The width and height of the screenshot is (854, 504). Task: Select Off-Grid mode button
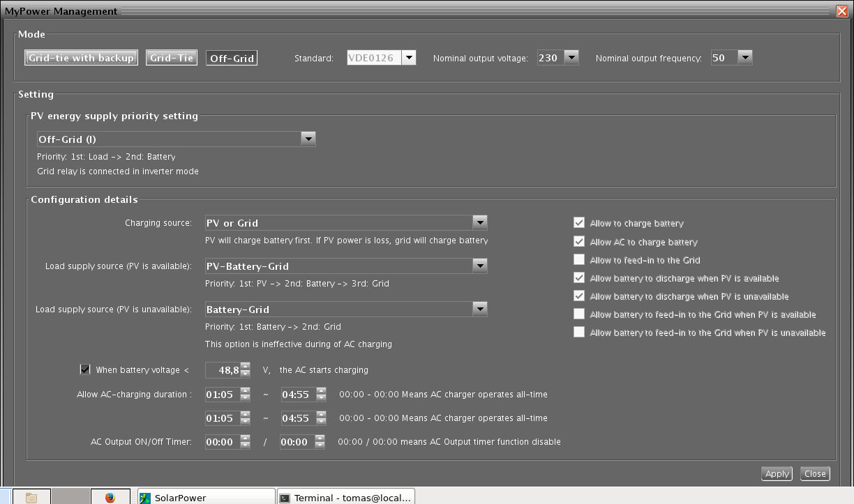click(232, 58)
